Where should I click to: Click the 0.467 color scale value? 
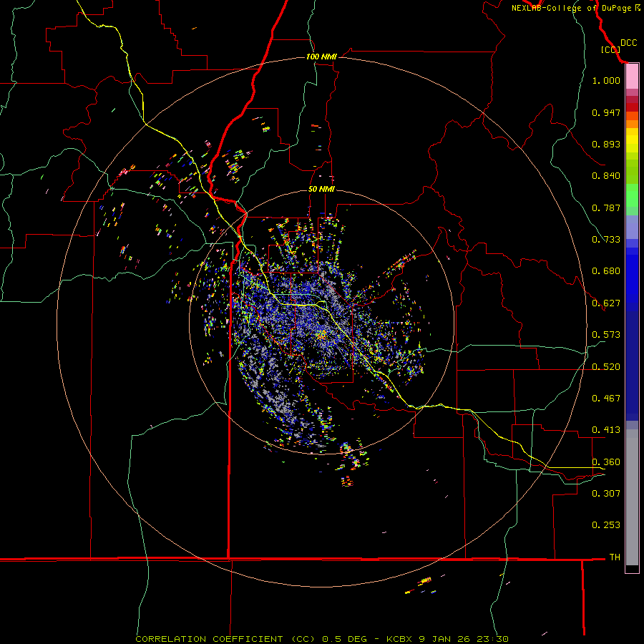606,399
